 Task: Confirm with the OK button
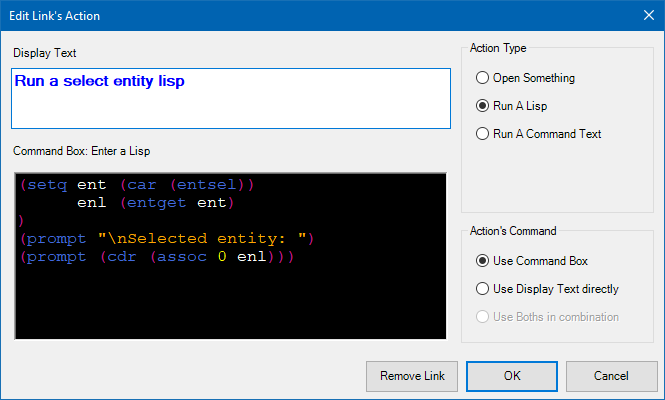pyautogui.click(x=512, y=376)
